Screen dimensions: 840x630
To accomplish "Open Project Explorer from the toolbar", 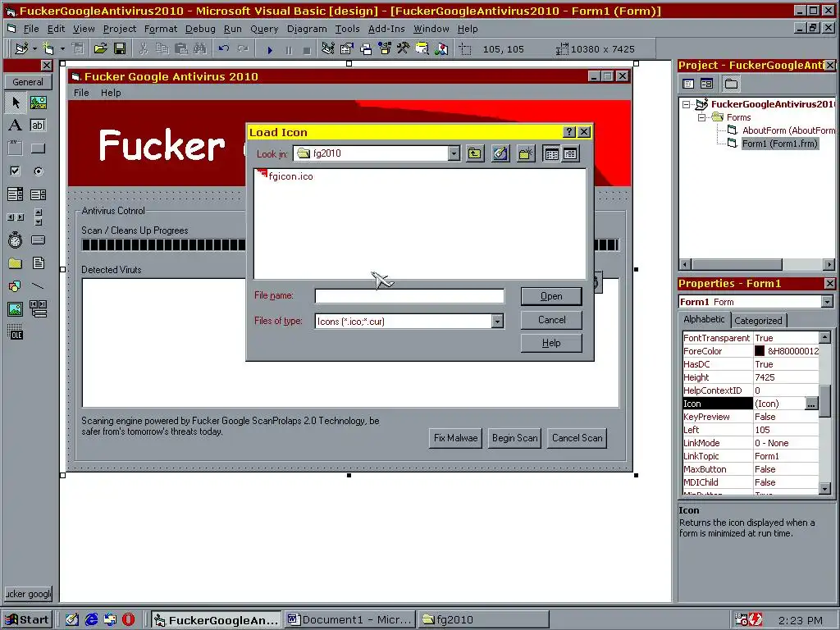I will [328, 49].
